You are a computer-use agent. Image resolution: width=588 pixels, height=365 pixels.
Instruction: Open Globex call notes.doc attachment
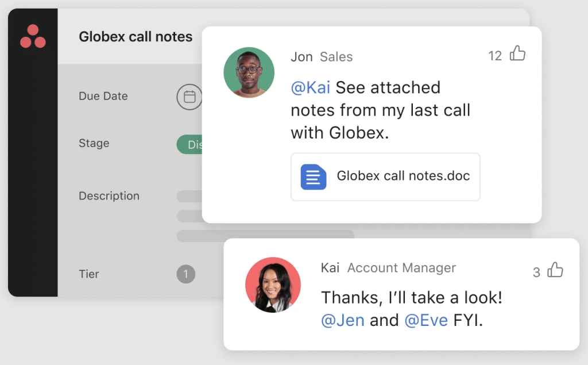click(x=385, y=177)
